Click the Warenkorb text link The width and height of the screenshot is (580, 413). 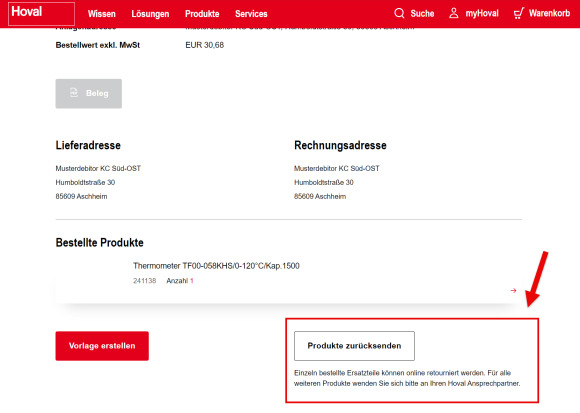coord(549,13)
